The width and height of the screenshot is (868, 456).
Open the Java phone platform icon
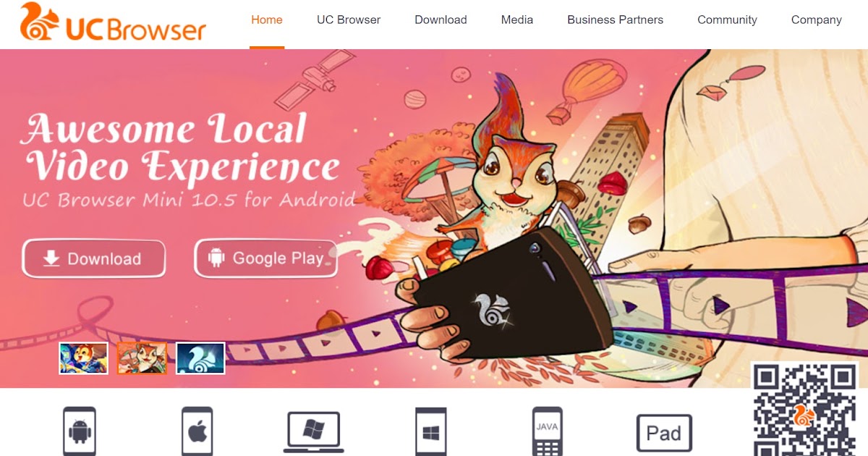547,431
